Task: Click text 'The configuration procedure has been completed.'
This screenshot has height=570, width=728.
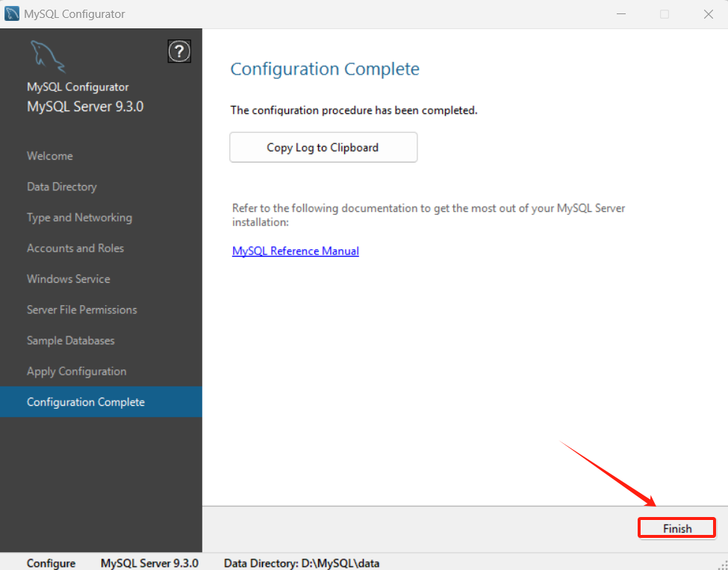Action: pyautogui.click(x=354, y=110)
